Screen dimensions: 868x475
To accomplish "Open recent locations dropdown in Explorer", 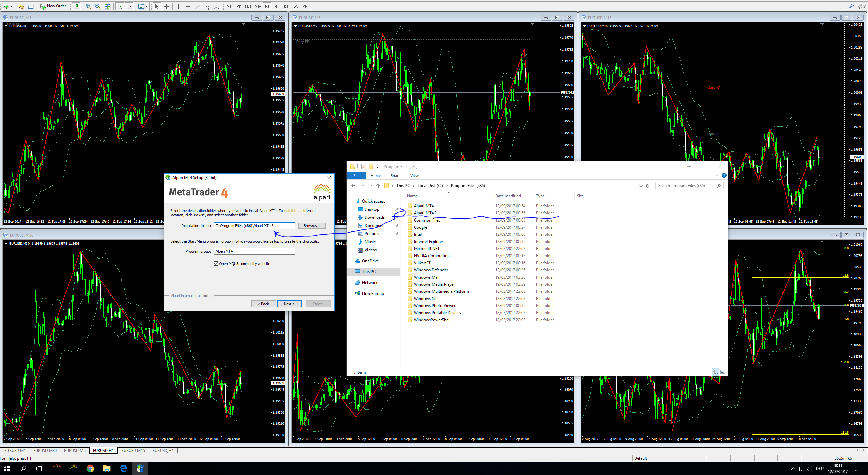I will (x=371, y=186).
